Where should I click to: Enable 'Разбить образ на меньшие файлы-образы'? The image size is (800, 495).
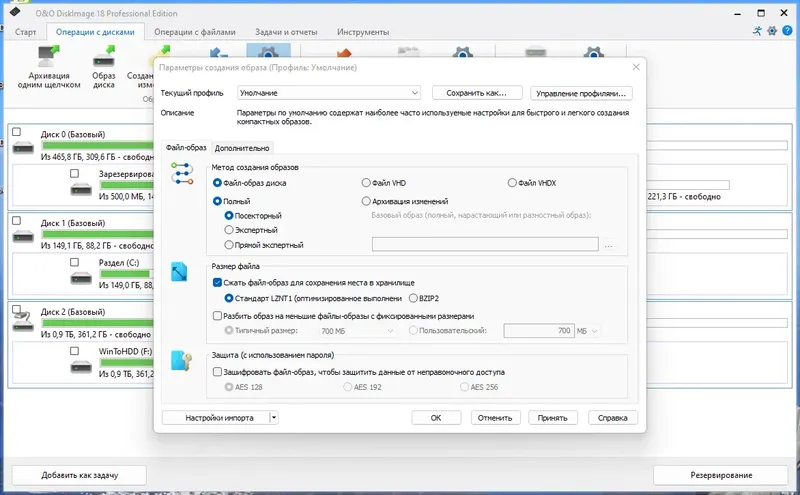tap(217, 316)
